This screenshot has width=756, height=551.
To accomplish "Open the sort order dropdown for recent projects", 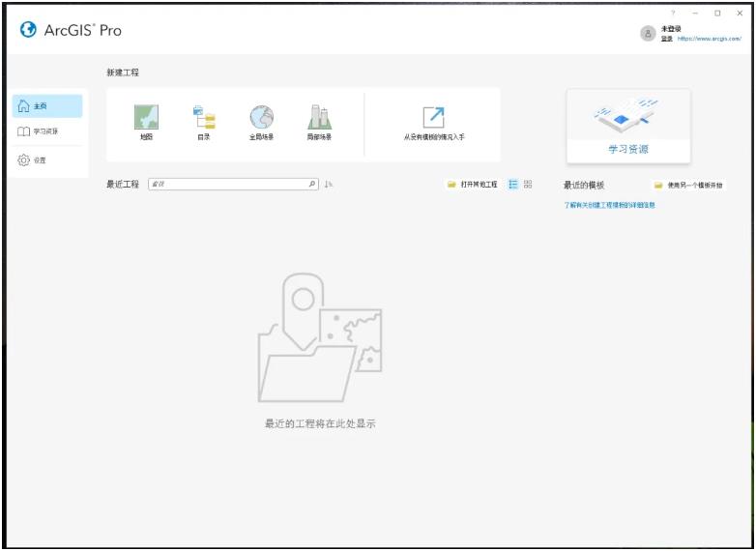I will [329, 184].
